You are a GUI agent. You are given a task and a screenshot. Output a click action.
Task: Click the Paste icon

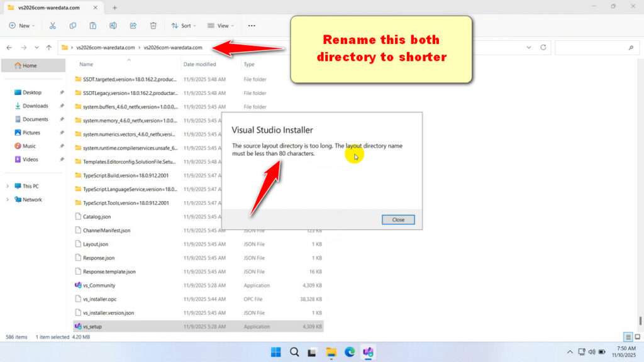click(x=93, y=25)
